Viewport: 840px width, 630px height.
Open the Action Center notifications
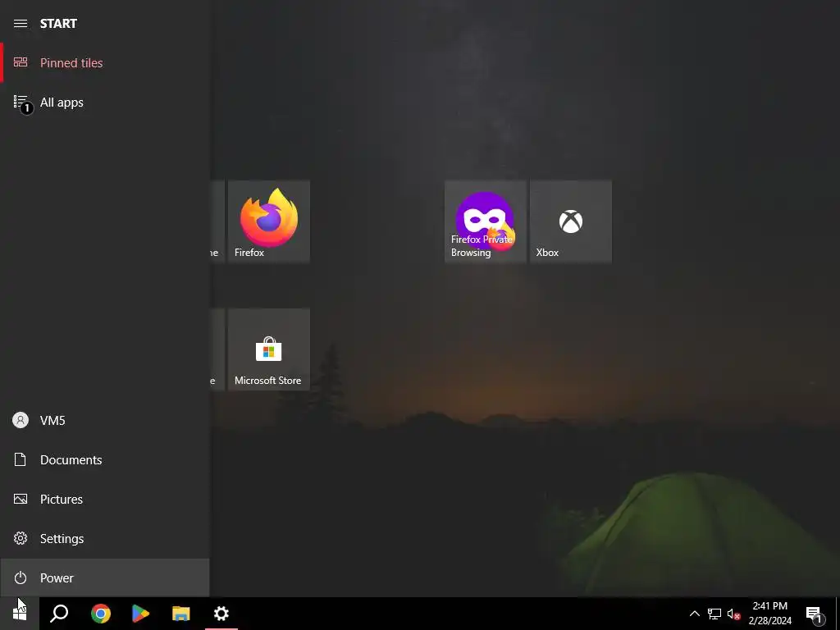[x=815, y=614]
